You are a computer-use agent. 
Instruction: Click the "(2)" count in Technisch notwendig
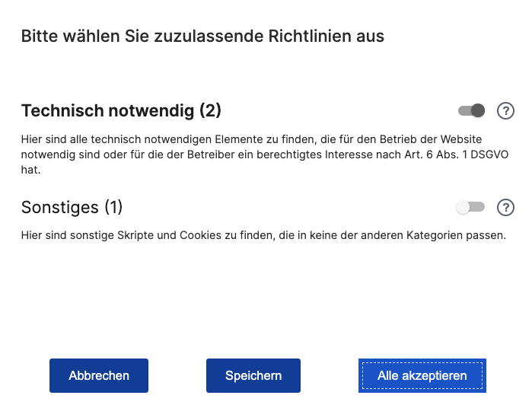[x=210, y=111]
